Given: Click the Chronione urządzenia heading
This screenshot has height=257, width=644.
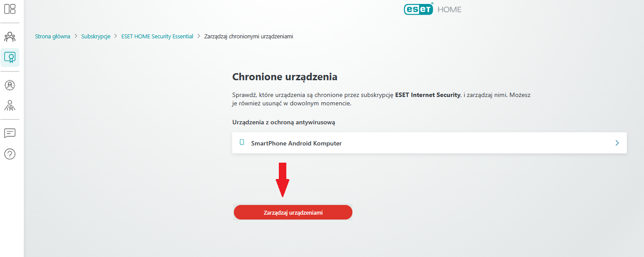Looking at the screenshot, I should pos(285,77).
